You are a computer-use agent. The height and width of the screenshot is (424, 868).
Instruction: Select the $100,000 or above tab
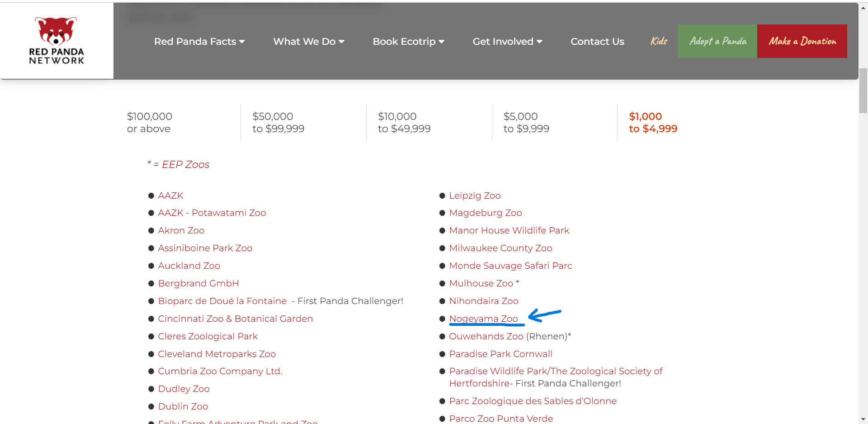coord(150,123)
